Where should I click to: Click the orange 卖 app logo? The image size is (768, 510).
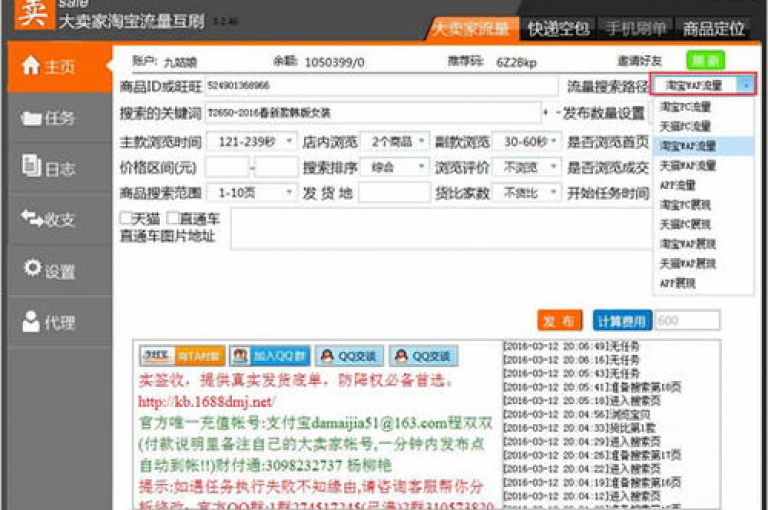[x=33, y=14]
